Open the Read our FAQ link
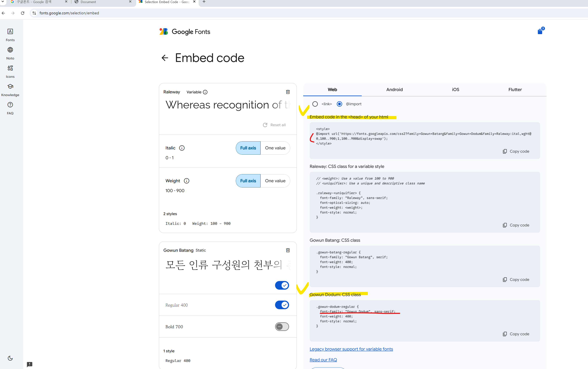This screenshot has width=588, height=369. tap(323, 360)
